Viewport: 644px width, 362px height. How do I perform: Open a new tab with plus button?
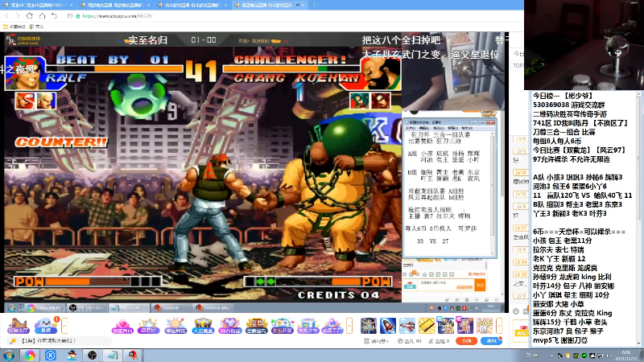[x=314, y=5]
